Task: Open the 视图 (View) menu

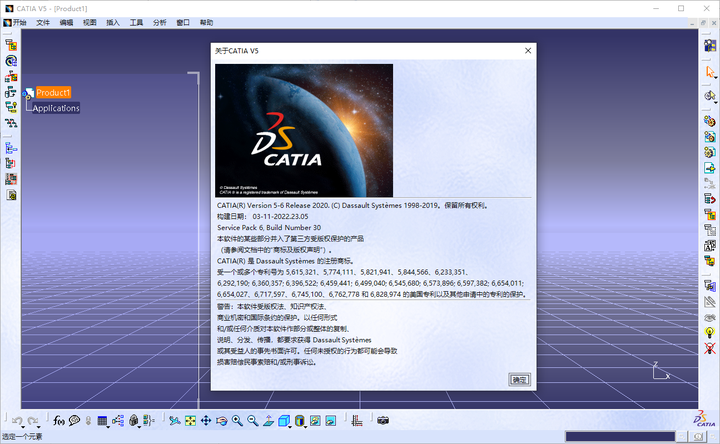Action: [90, 22]
